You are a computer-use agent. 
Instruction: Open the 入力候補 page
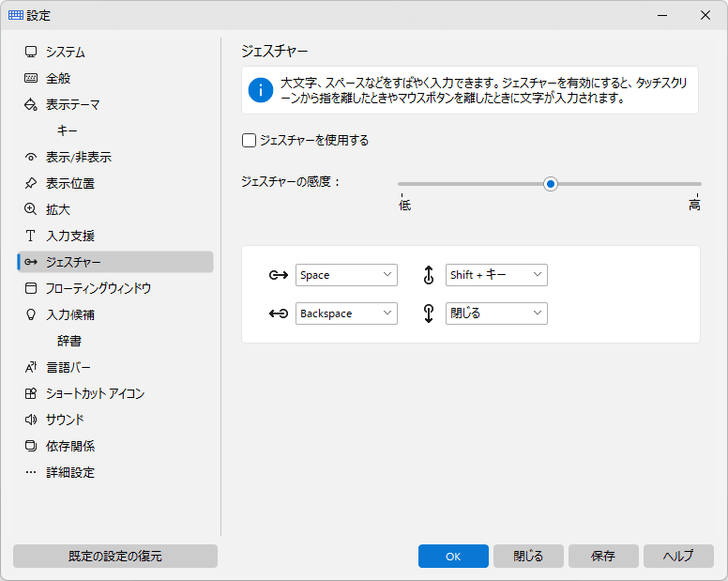click(115, 314)
